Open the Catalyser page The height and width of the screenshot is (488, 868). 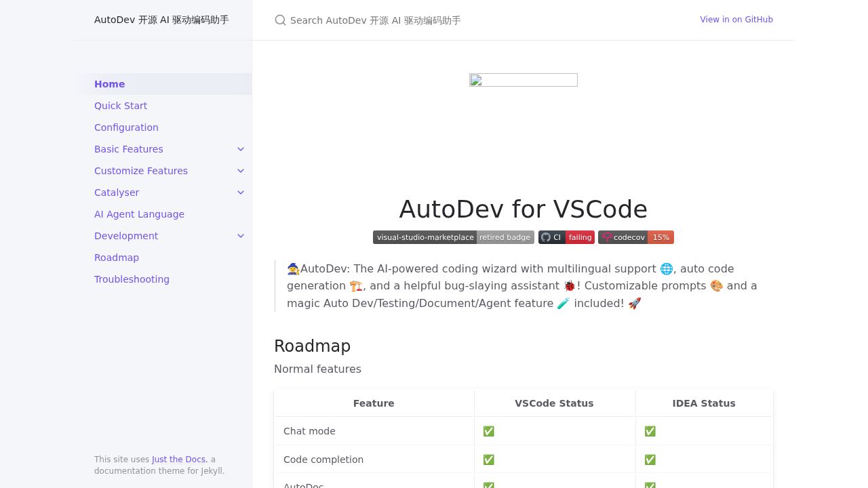117,192
